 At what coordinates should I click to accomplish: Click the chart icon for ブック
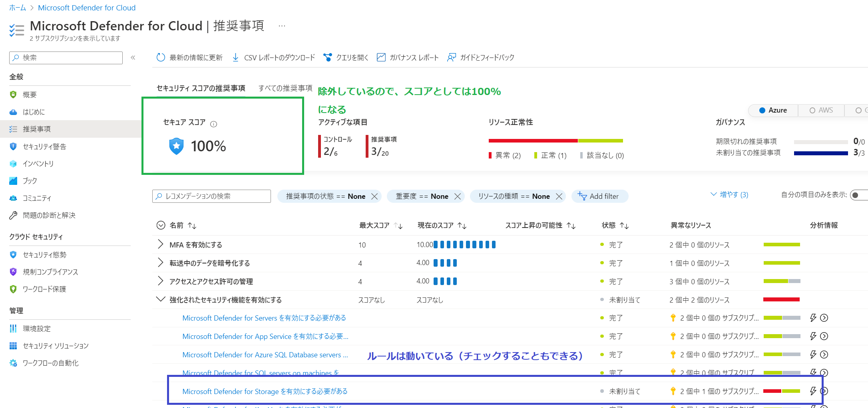click(13, 181)
